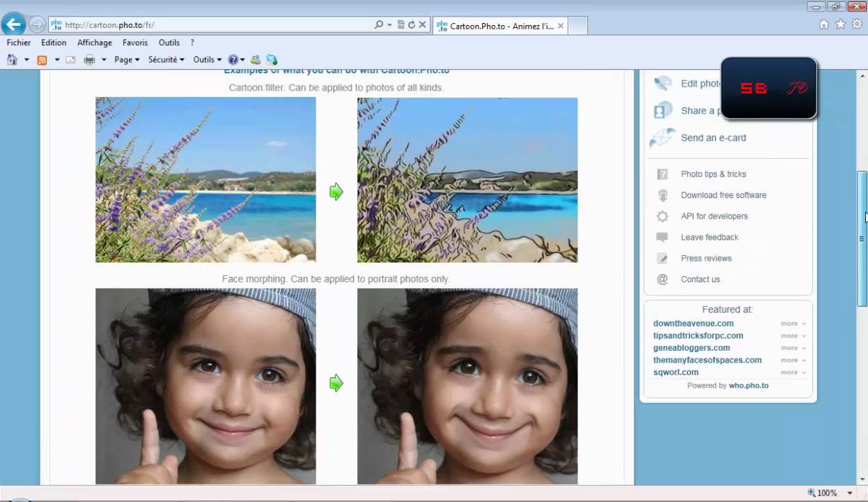Open browser tools gear icon
Screen dimensions: 868x502
[857, 24]
